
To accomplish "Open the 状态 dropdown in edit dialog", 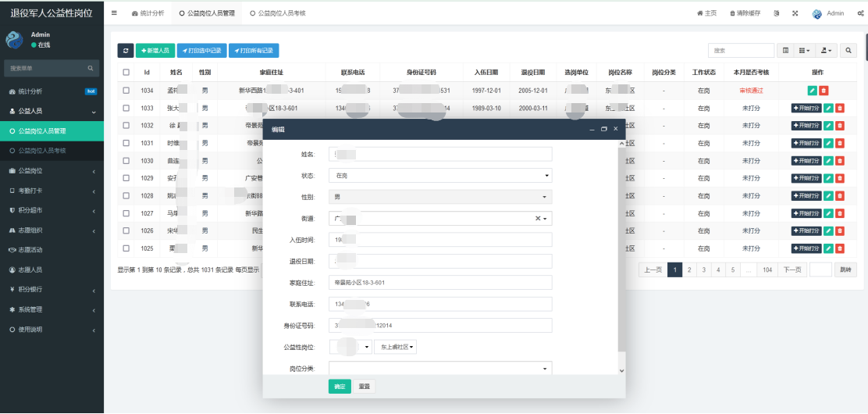I will [x=440, y=176].
